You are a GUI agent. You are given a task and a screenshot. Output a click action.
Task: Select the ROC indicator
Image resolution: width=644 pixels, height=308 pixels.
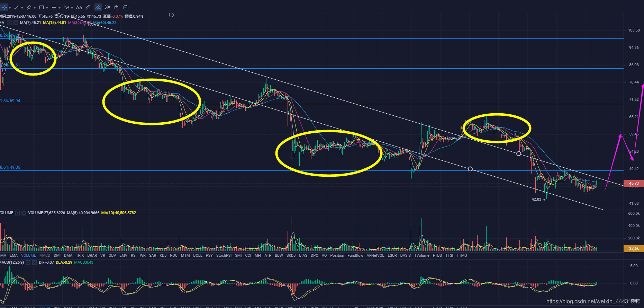(174, 255)
